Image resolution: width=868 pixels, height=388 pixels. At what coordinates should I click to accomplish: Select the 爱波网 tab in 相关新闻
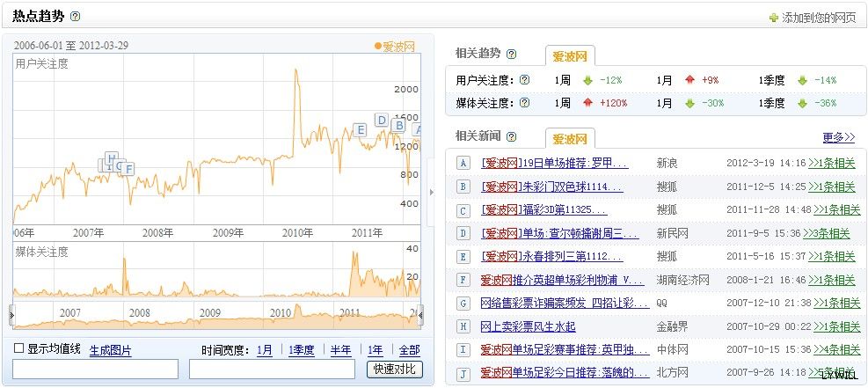tap(569, 139)
